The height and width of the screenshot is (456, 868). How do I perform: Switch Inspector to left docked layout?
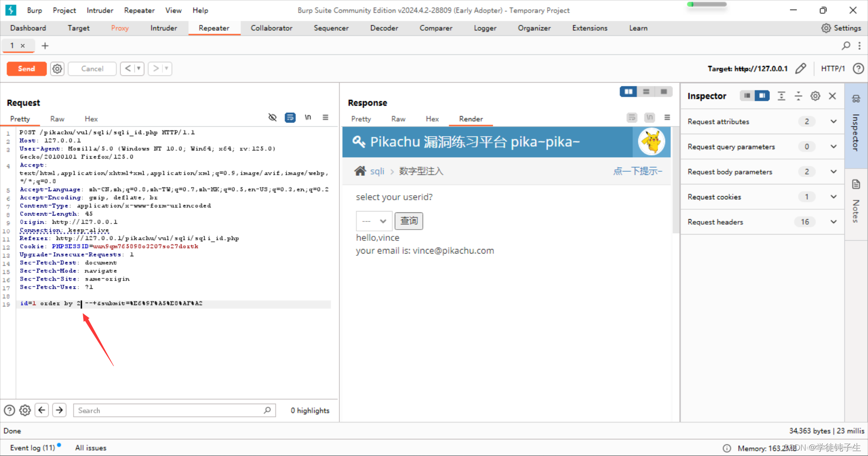tap(747, 96)
